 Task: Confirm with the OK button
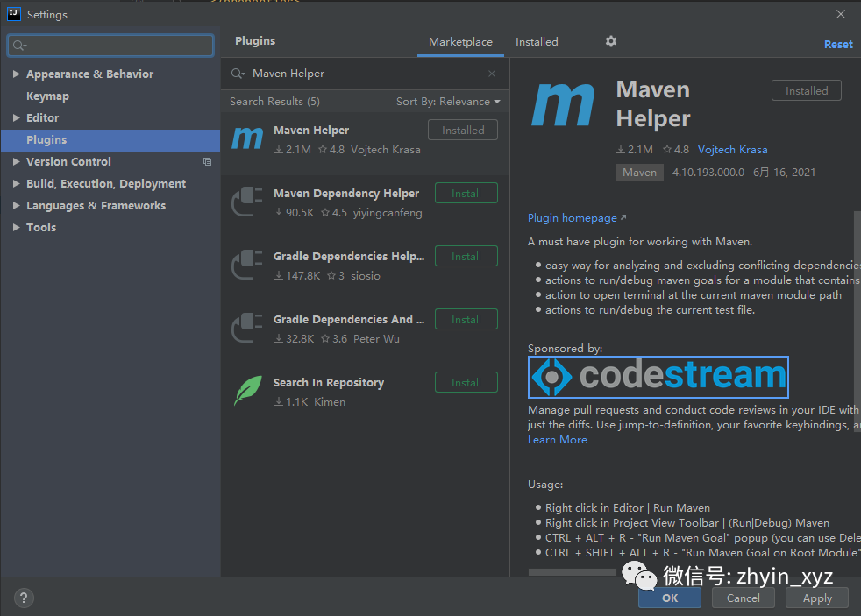(x=669, y=598)
